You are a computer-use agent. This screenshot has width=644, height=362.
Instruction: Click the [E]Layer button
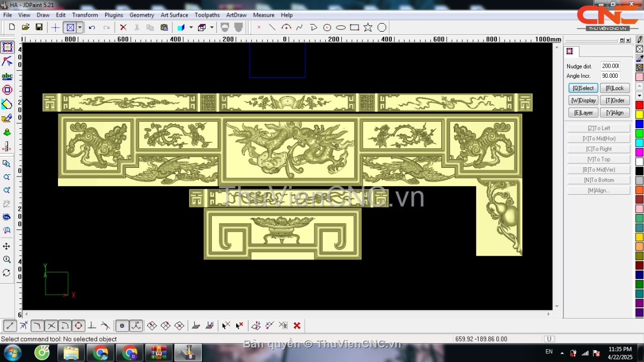583,113
